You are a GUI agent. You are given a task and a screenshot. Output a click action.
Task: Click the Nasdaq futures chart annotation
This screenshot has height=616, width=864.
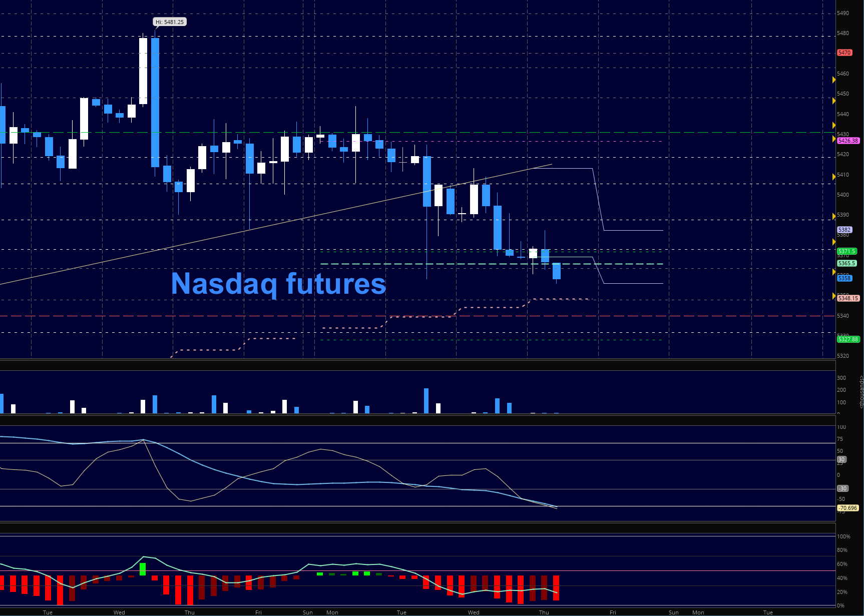(x=278, y=284)
